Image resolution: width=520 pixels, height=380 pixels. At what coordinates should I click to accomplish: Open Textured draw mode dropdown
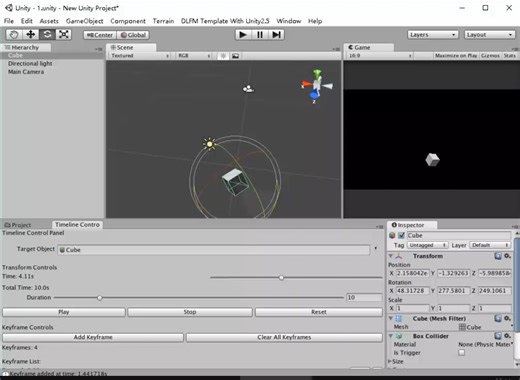tap(140, 56)
